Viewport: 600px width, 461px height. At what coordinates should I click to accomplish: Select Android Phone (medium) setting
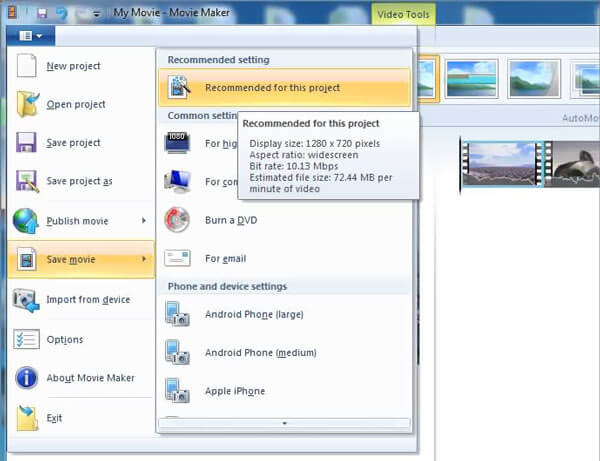pyautogui.click(x=284, y=352)
